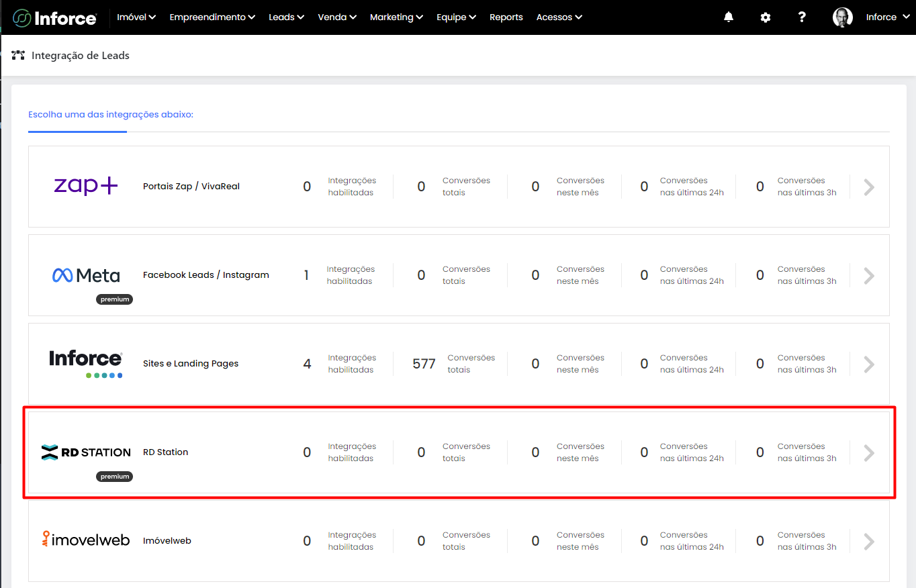Open Portais Zap / VivaReal row arrow
This screenshot has width=916, height=588.
click(869, 187)
